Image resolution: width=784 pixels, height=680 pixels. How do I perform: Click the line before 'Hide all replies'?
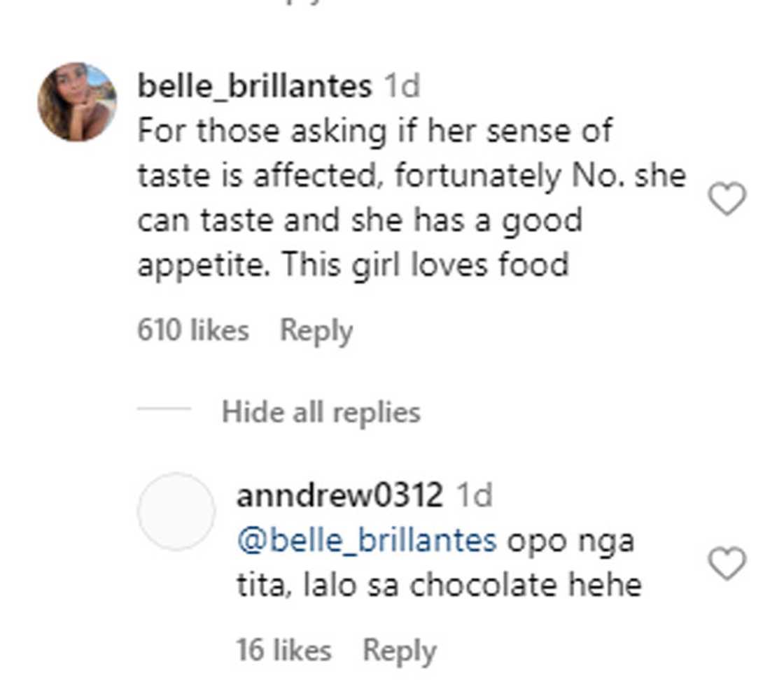(164, 412)
